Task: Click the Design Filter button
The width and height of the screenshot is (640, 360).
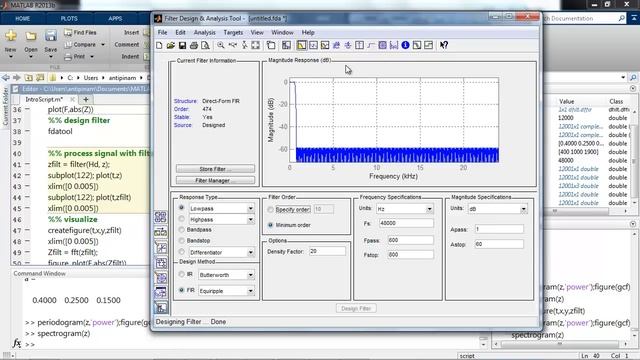Action: pyautogui.click(x=356, y=308)
